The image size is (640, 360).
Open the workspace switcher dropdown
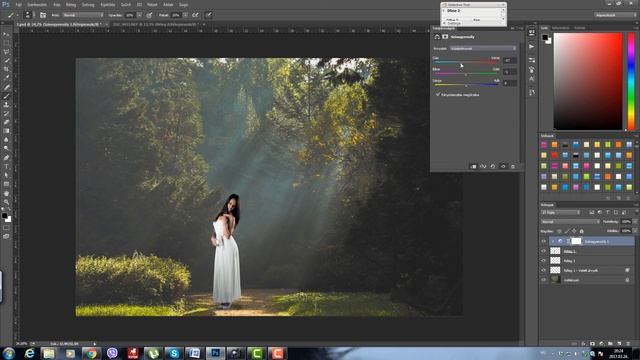coord(615,15)
